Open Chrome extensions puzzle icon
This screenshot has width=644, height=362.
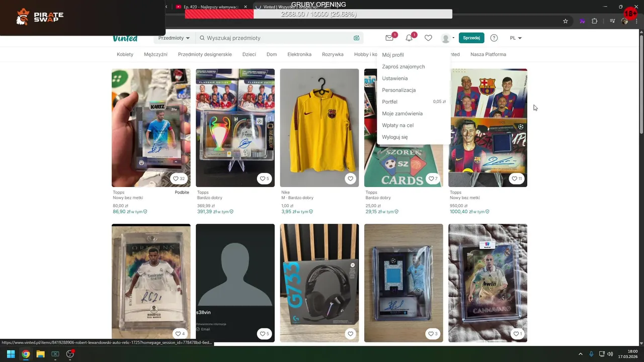click(x=594, y=21)
